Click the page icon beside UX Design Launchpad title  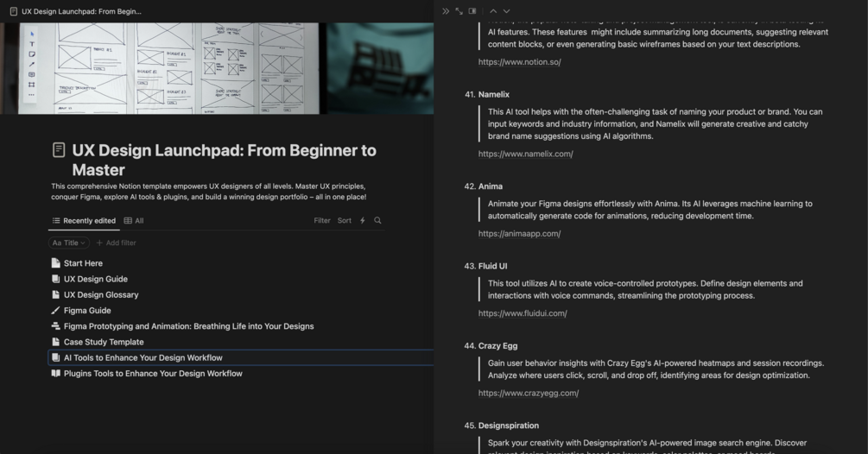click(x=59, y=150)
